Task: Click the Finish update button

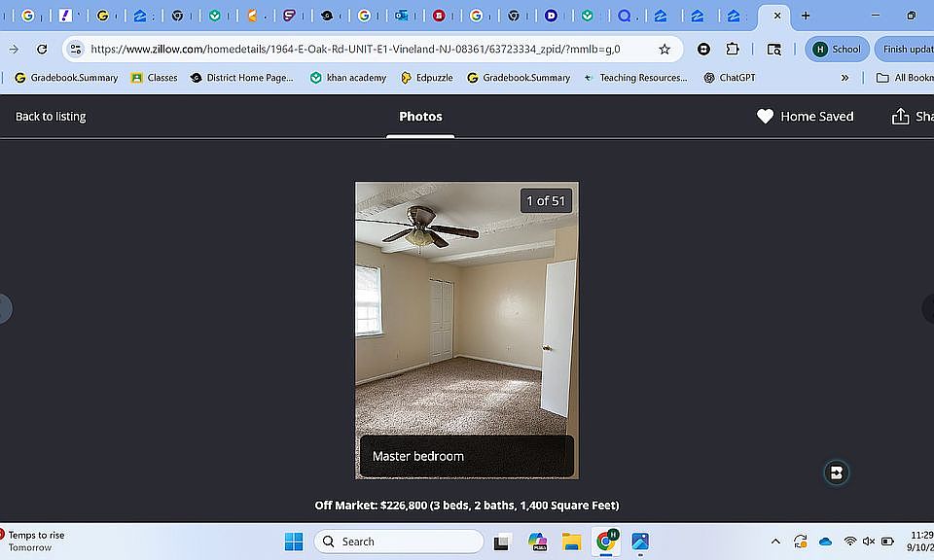Action: coord(906,50)
